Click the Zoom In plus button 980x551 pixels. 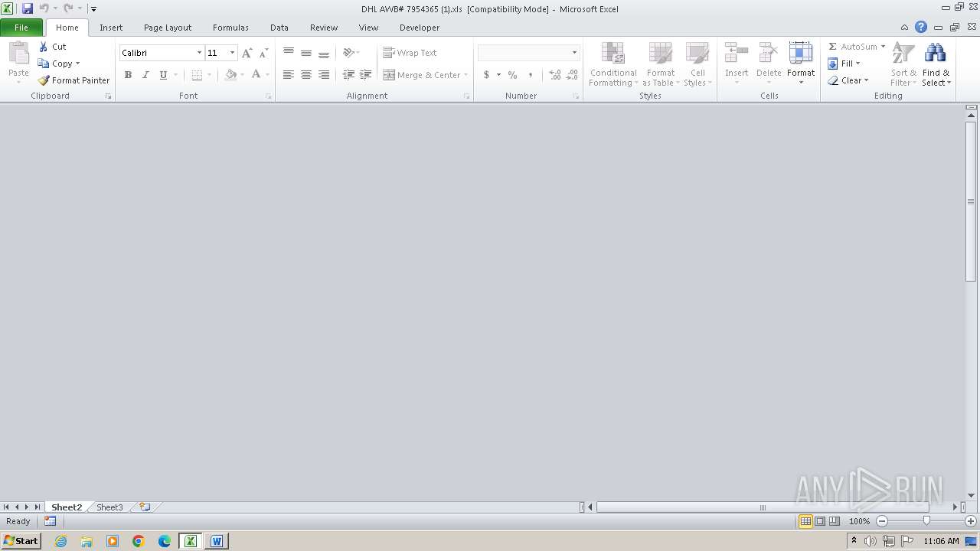tap(971, 521)
